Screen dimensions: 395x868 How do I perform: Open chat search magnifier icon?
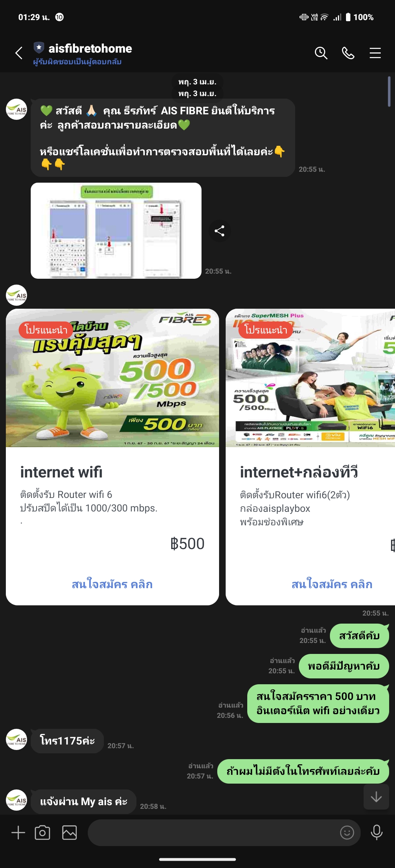pyautogui.click(x=321, y=53)
